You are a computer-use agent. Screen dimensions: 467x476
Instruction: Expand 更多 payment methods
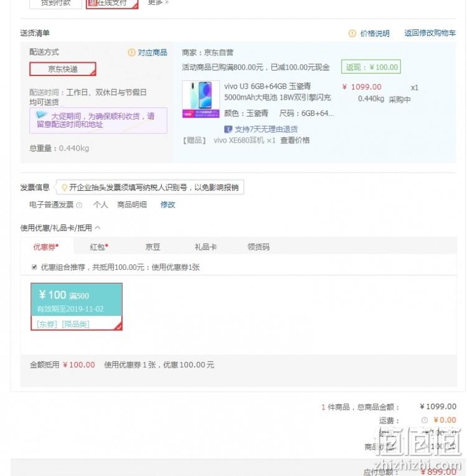click(158, 2)
